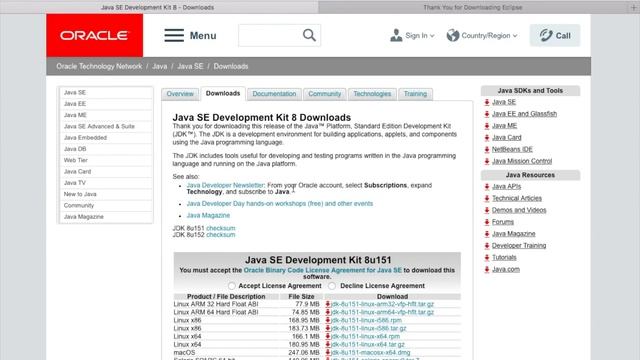
Task: Select Accept License Agreement radio button
Action: click(231, 286)
